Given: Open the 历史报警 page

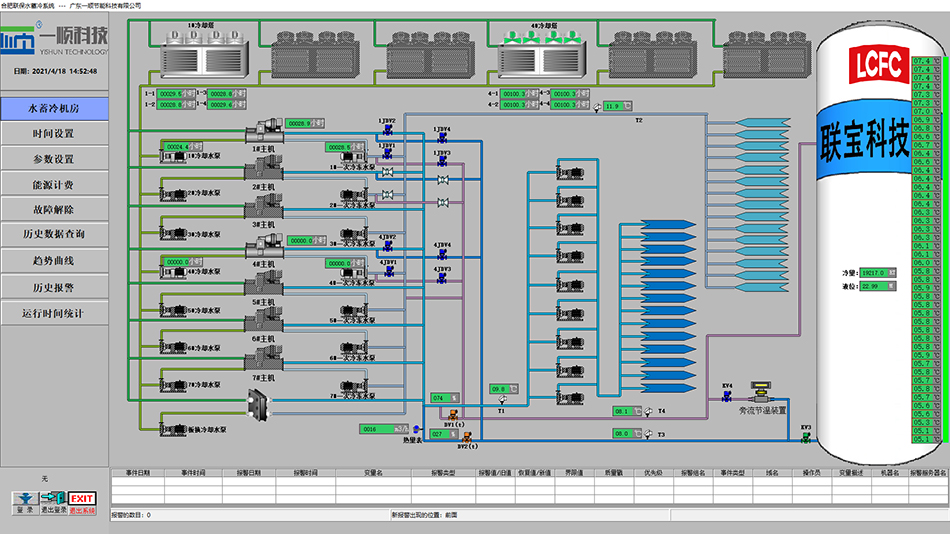Looking at the screenshot, I should [55, 287].
